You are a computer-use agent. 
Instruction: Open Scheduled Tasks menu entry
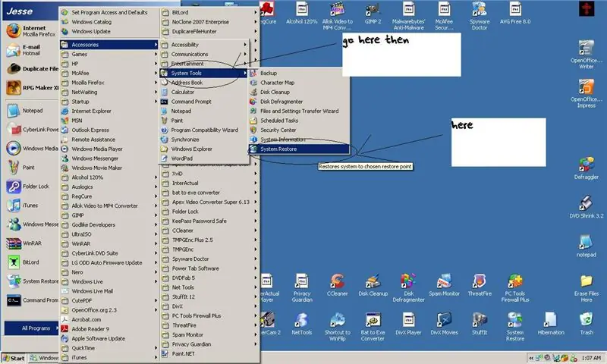pos(298,121)
